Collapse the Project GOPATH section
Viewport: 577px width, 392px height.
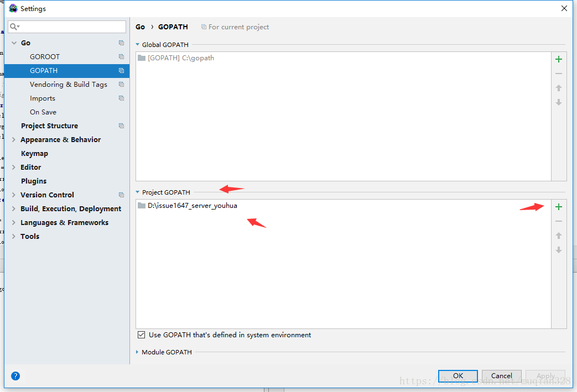(x=138, y=192)
